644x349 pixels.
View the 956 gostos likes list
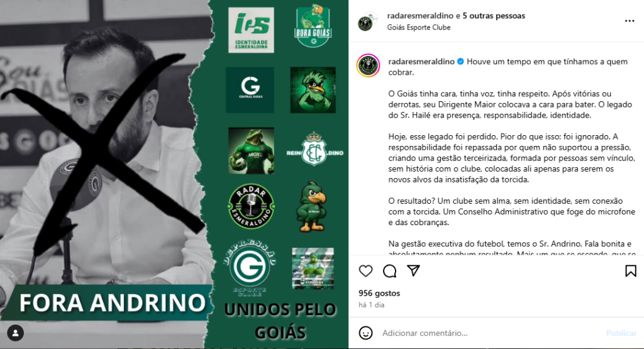point(379,293)
